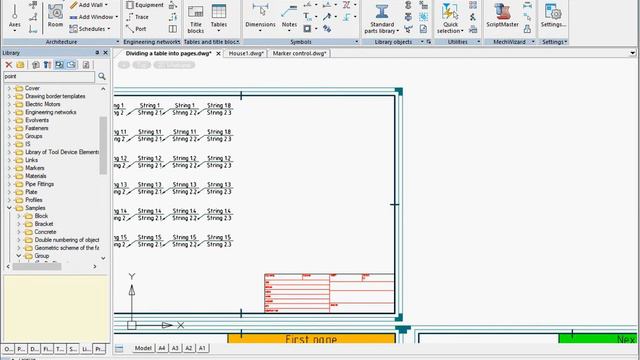Expand the Symbols panel arrow
The width and height of the screenshot is (640, 360).
(356, 42)
